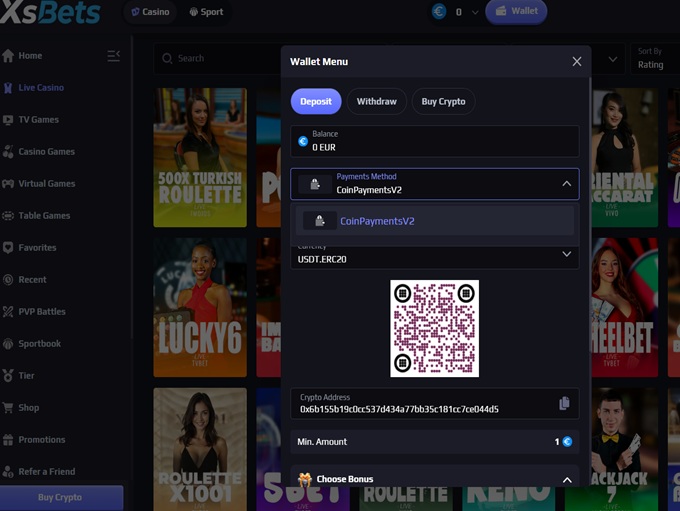Copy the crypto address with copy icon
Image resolution: width=680 pixels, height=511 pixels.
pyautogui.click(x=564, y=403)
